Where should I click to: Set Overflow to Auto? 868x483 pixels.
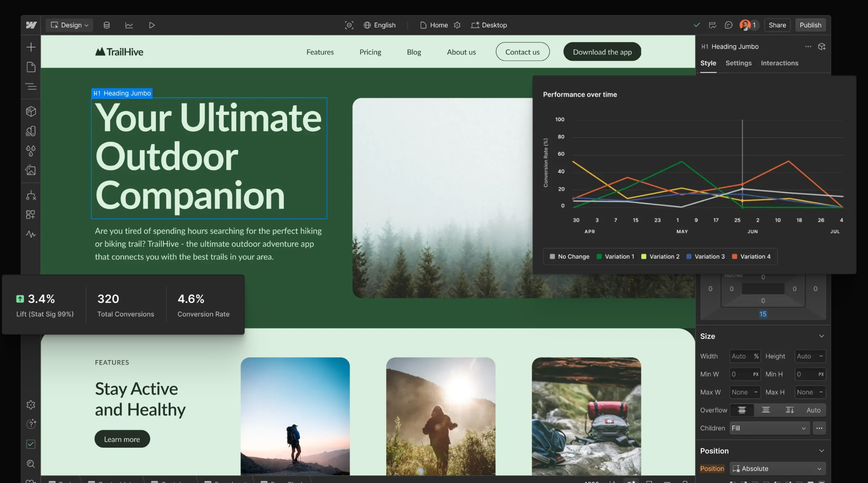814,410
